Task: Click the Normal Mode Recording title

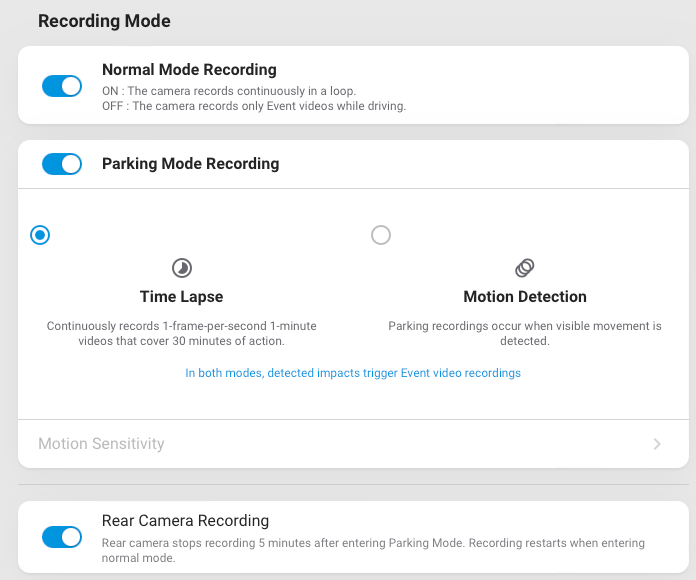Action: coord(189,70)
